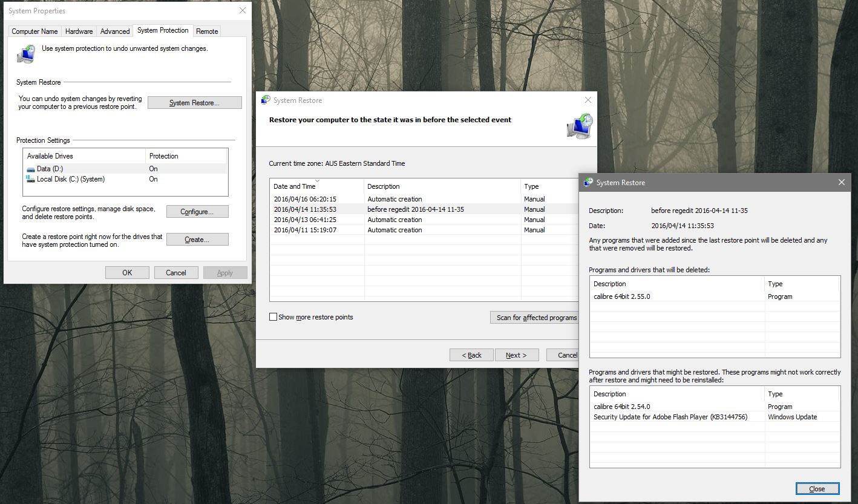Cancel the System Properties dialog
The width and height of the screenshot is (858, 504).
point(176,273)
